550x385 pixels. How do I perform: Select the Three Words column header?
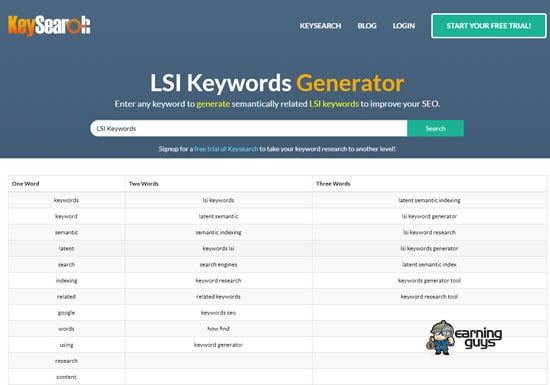(x=333, y=184)
